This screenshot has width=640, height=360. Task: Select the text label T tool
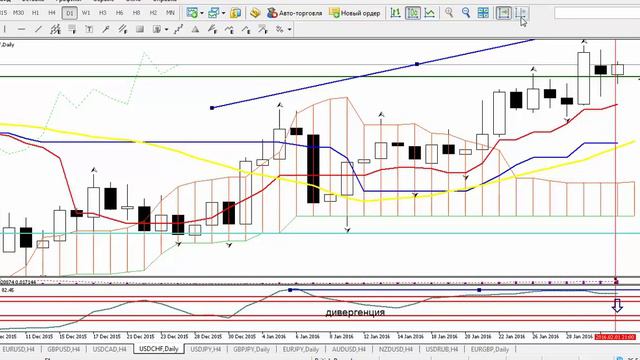pos(89,29)
